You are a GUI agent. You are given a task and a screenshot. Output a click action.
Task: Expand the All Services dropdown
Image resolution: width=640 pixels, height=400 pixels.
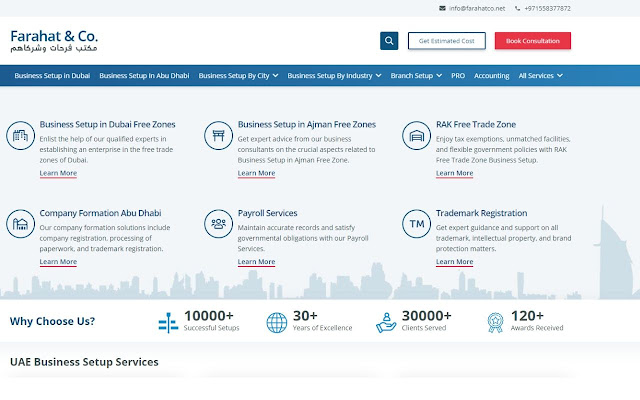coord(540,76)
